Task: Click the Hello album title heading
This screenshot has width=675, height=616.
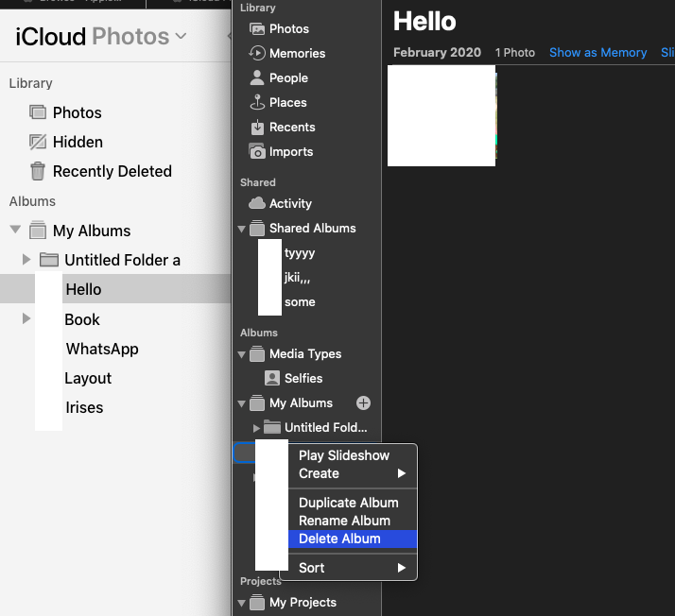Action: 424,21
